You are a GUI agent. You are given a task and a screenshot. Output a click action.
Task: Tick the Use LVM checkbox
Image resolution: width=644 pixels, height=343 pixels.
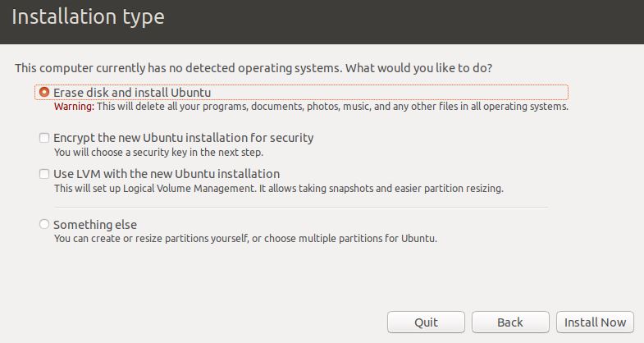point(44,174)
